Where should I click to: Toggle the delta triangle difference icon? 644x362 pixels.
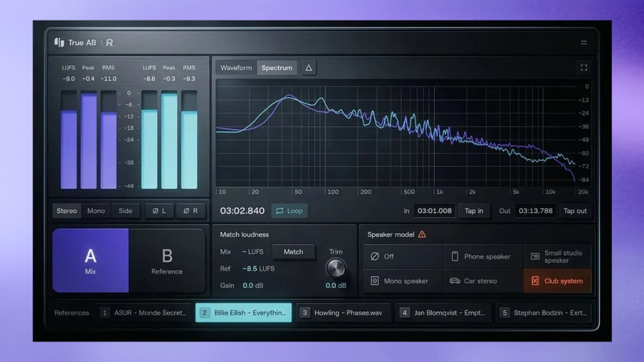309,68
